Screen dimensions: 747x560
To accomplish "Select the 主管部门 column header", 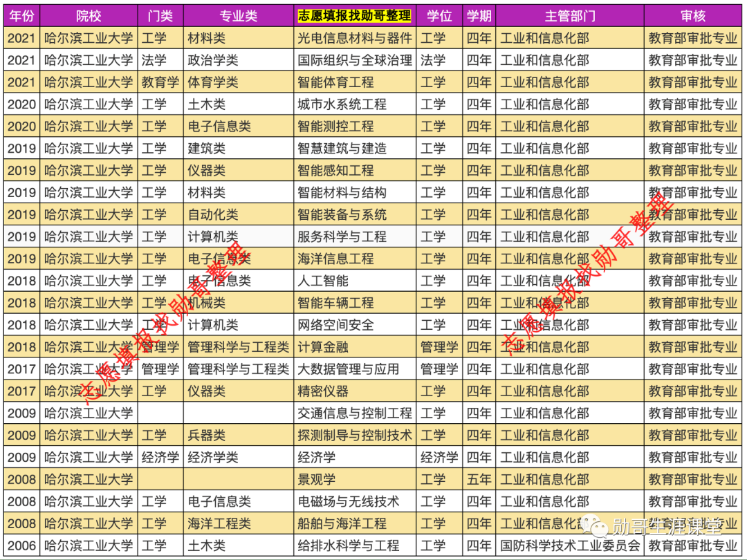I will pos(570,16).
